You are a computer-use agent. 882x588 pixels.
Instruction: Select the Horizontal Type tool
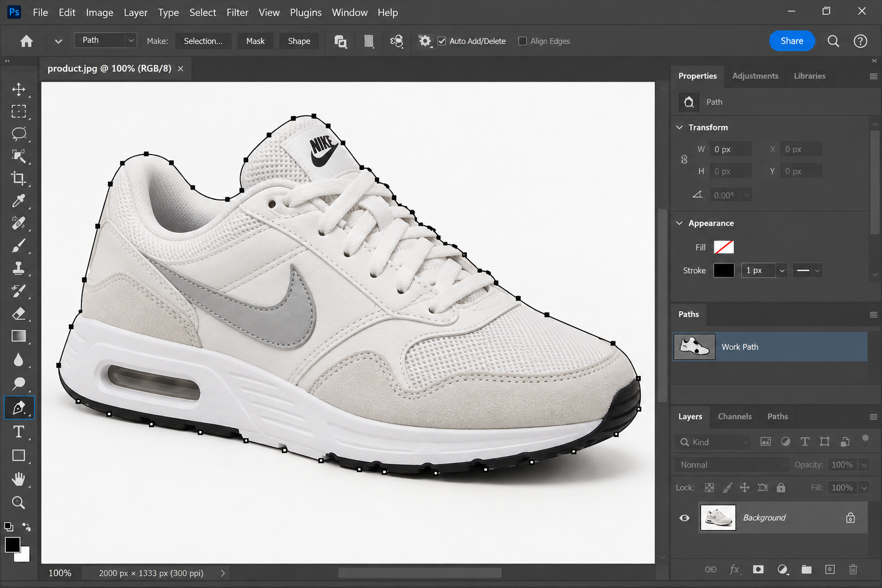coord(18,432)
